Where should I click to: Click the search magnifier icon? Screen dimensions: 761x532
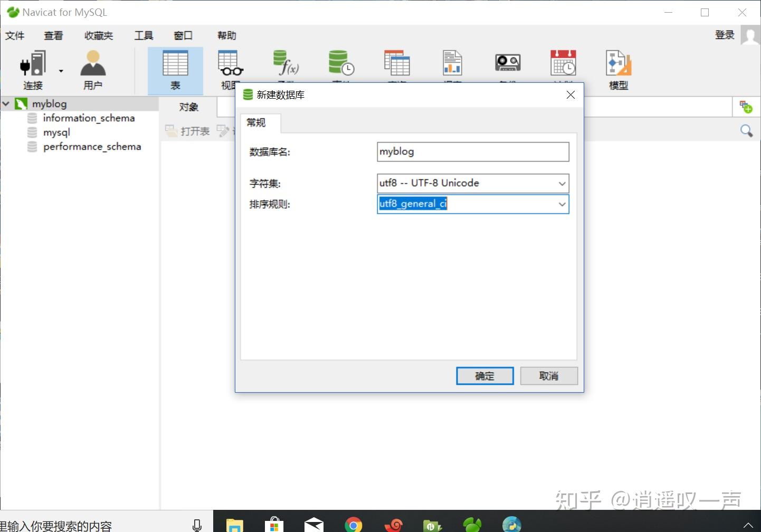coord(746,130)
